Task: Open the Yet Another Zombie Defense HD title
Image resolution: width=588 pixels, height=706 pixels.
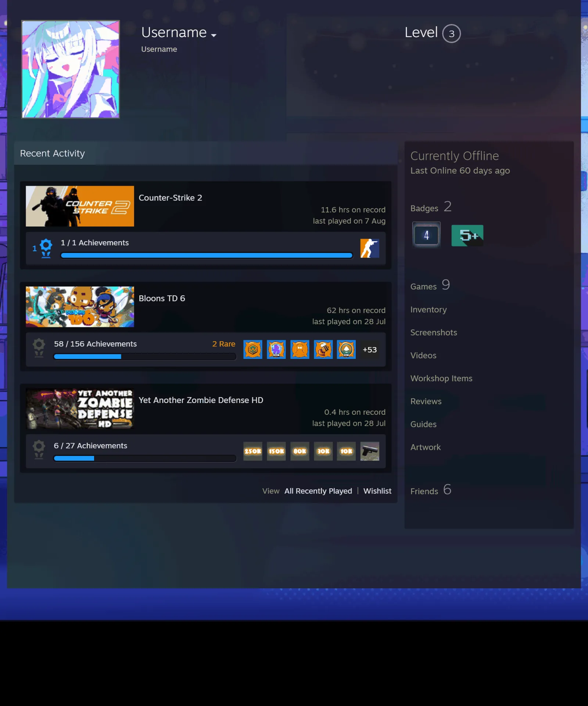Action: (x=201, y=400)
